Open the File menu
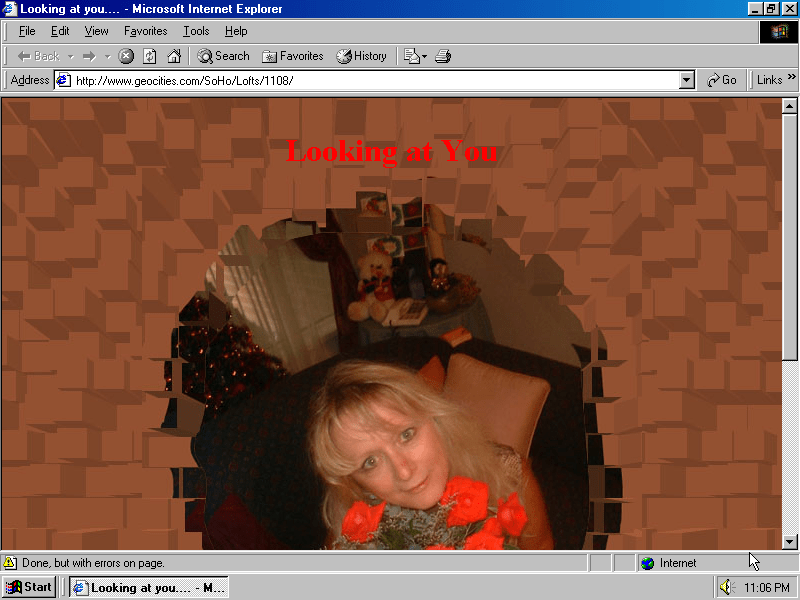800x600 pixels. pos(27,31)
